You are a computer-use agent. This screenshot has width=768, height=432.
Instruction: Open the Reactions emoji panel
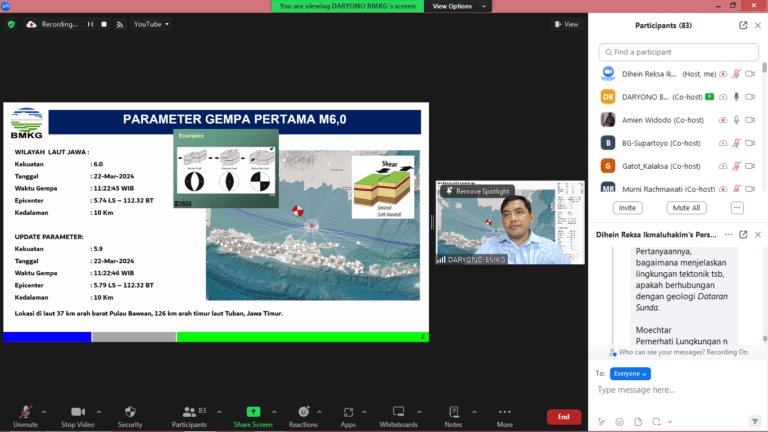[303, 411]
